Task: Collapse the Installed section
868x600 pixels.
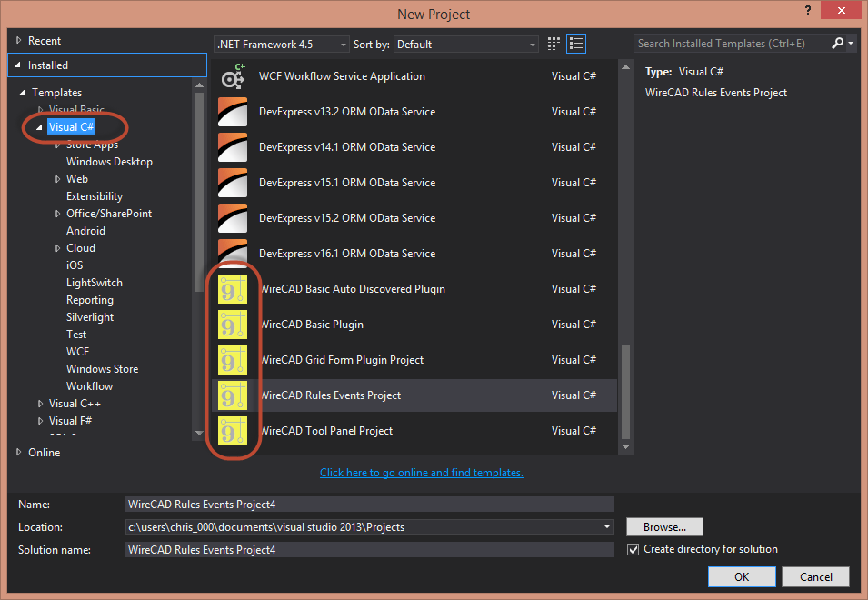Action: 17,65
